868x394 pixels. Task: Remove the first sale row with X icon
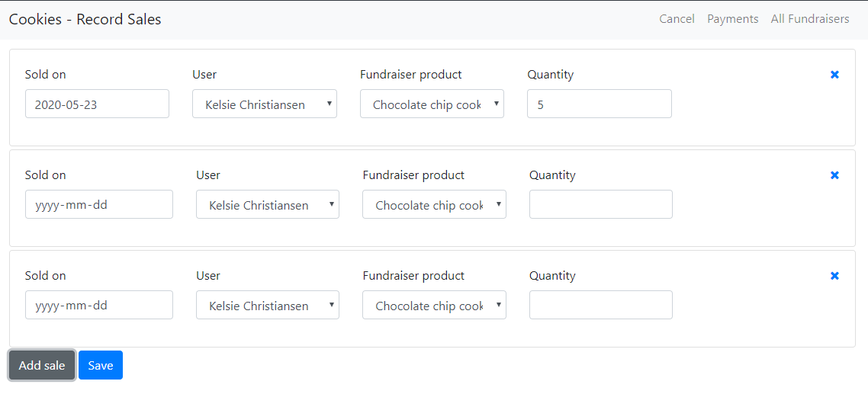[834, 75]
